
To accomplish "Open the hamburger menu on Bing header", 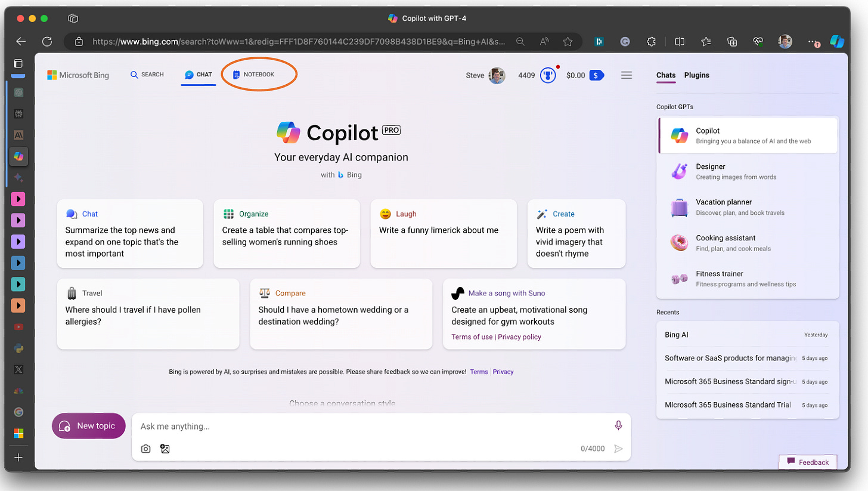I will 627,75.
